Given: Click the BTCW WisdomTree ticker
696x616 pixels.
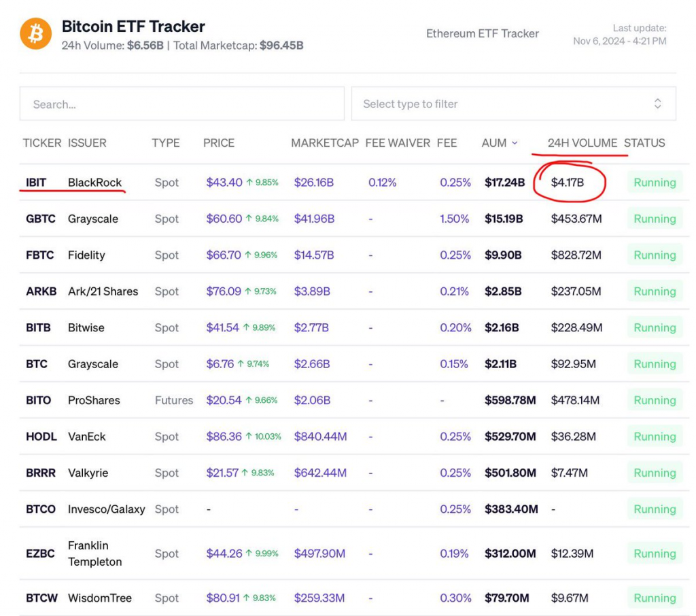Looking at the screenshot, I should point(41,598).
